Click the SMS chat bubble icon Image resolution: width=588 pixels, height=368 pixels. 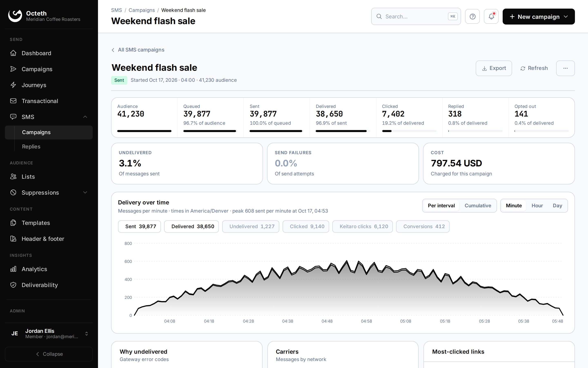(13, 117)
